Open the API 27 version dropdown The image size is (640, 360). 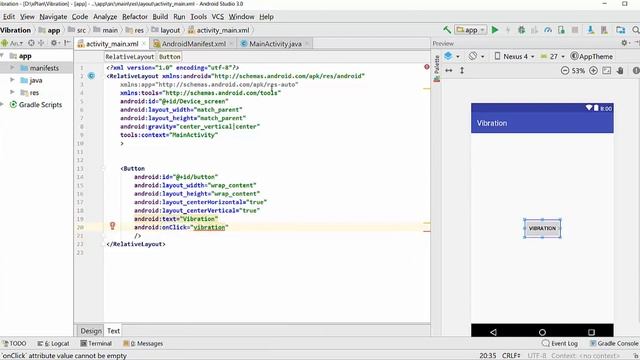tap(553, 56)
